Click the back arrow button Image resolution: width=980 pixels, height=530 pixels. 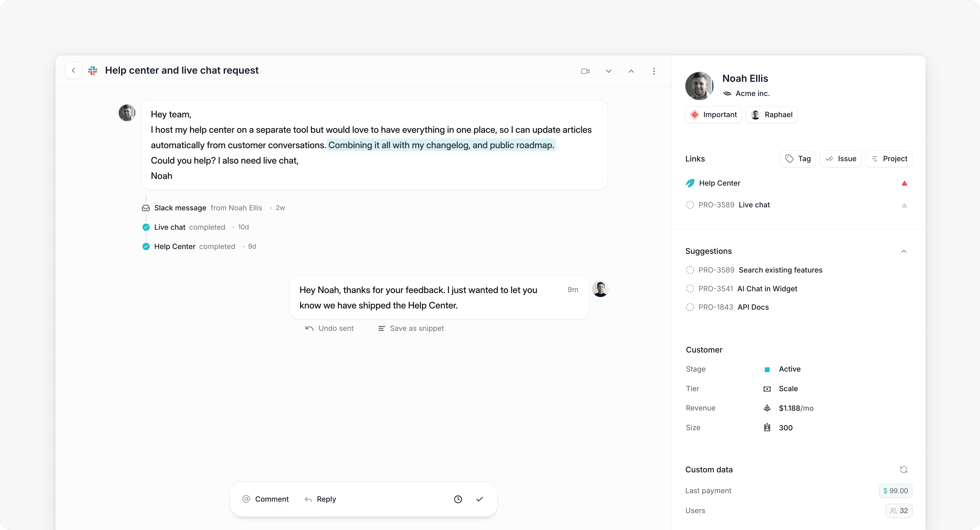pyautogui.click(x=73, y=71)
